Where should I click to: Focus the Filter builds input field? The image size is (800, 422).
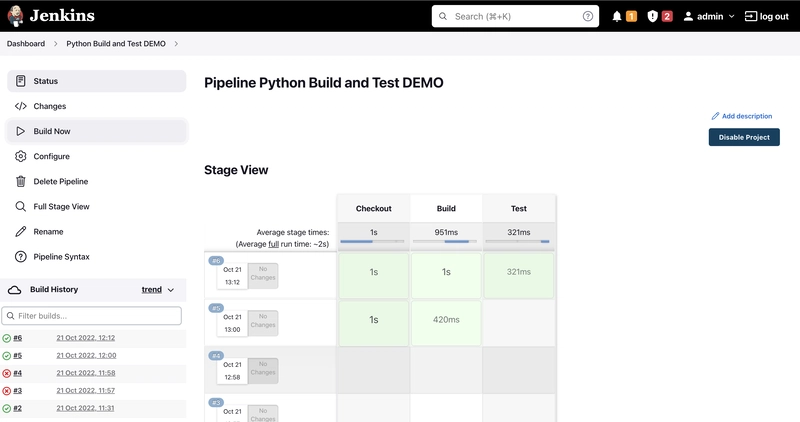[x=96, y=316]
